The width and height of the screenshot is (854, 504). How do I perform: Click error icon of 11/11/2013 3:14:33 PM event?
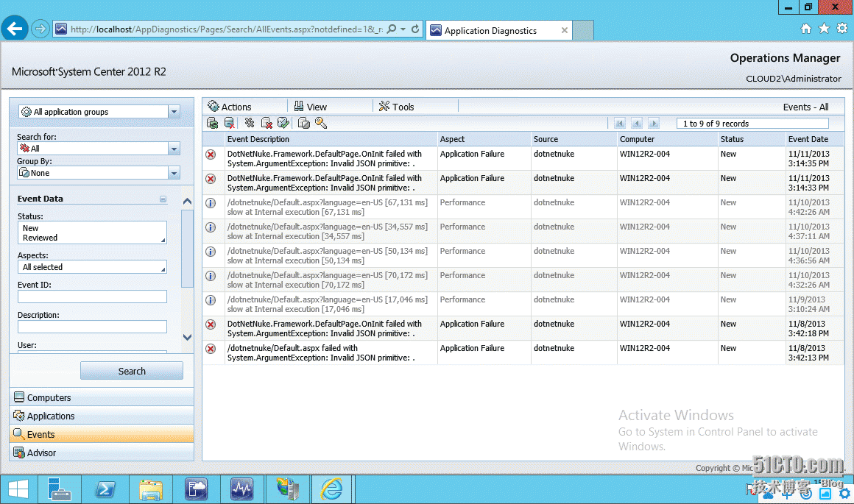point(211,179)
